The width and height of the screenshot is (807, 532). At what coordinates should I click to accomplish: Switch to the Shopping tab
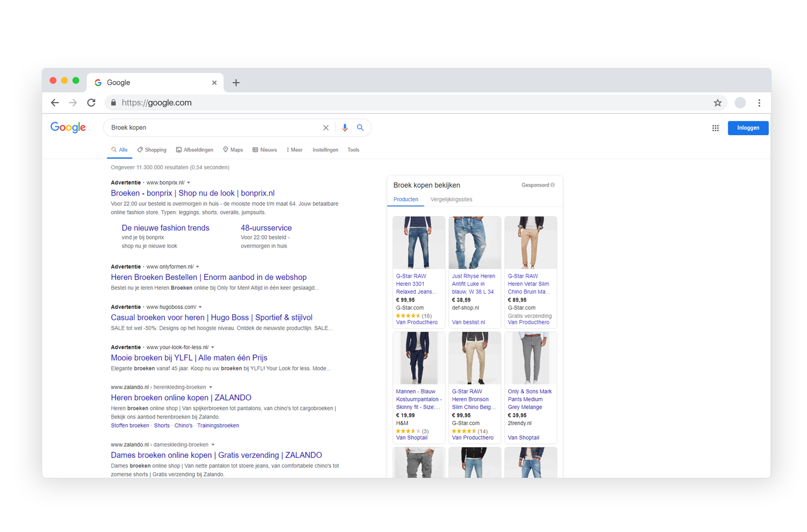click(x=152, y=150)
